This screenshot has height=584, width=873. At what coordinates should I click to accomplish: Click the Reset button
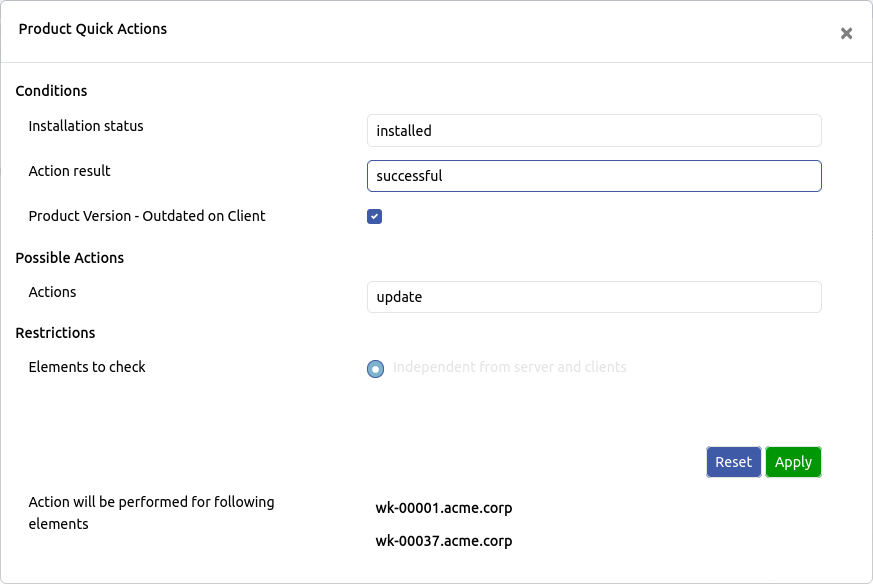pos(733,462)
